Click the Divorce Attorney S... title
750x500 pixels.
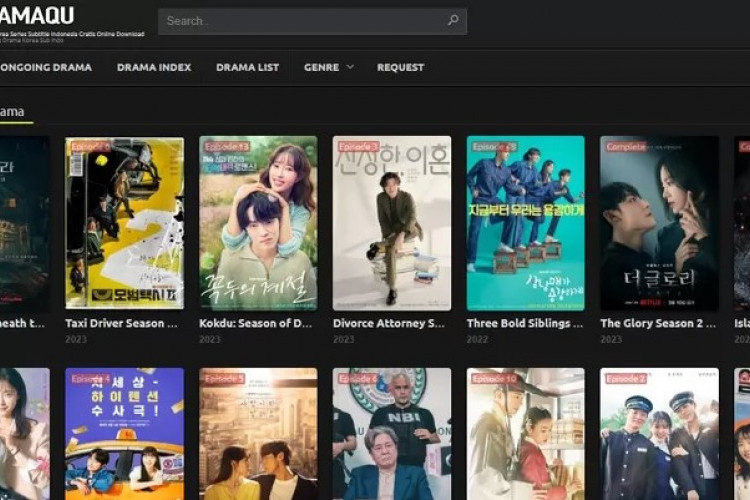389,323
